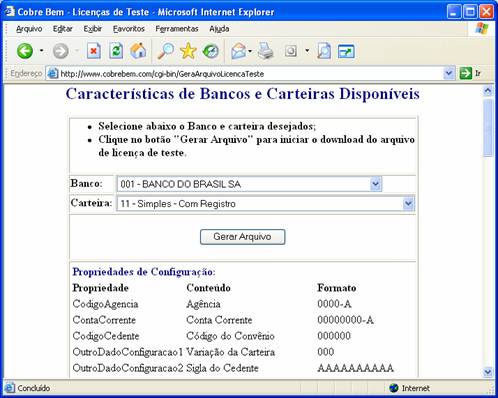Click 'Propriedades de Configuração:' heading
The height and width of the screenshot is (398, 498).
click(x=144, y=272)
